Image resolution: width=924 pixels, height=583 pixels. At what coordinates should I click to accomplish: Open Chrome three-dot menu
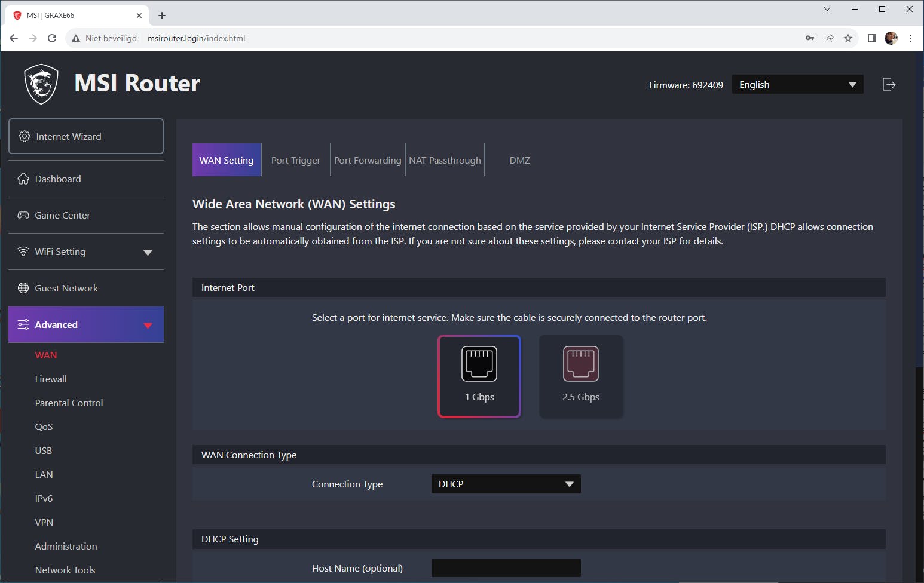pyautogui.click(x=910, y=38)
